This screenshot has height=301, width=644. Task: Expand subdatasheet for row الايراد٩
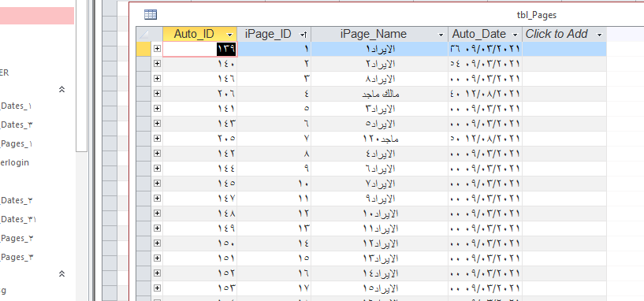tap(157, 199)
